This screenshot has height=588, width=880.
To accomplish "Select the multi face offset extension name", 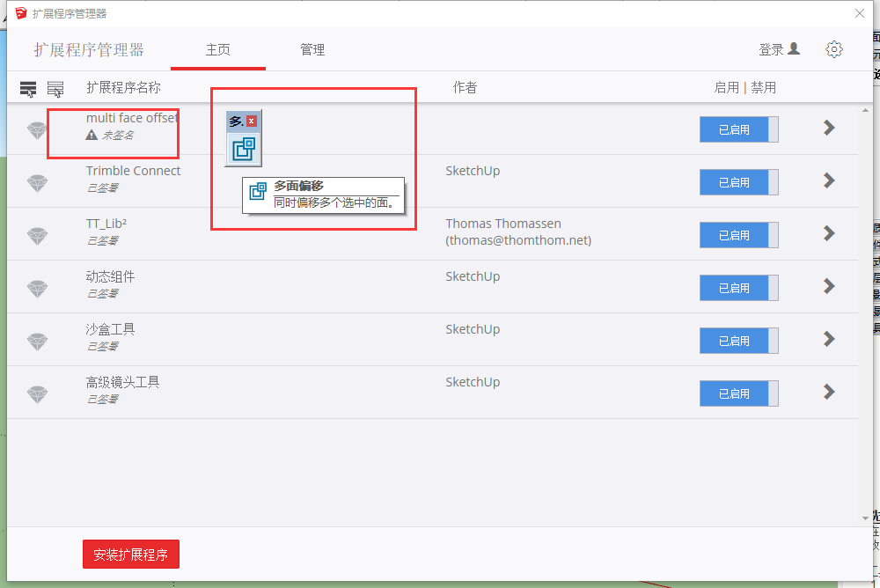I will (132, 118).
